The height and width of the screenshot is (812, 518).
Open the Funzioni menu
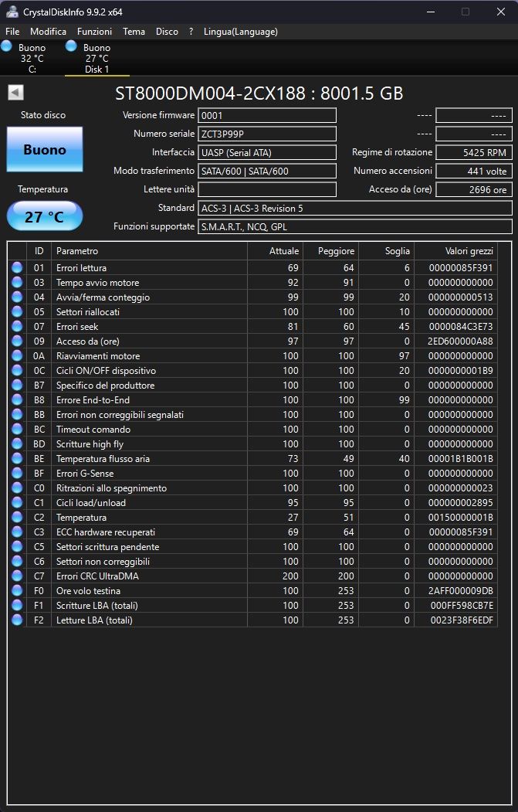pos(94,32)
